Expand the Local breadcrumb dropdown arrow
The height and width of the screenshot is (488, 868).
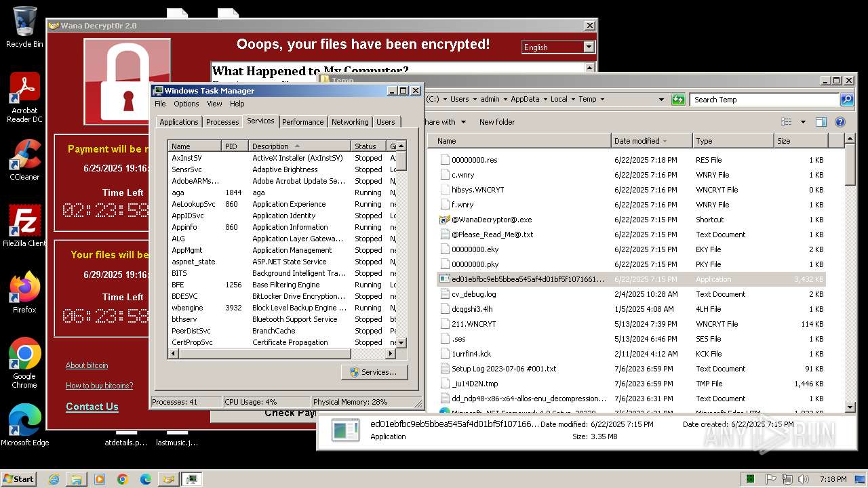click(573, 100)
